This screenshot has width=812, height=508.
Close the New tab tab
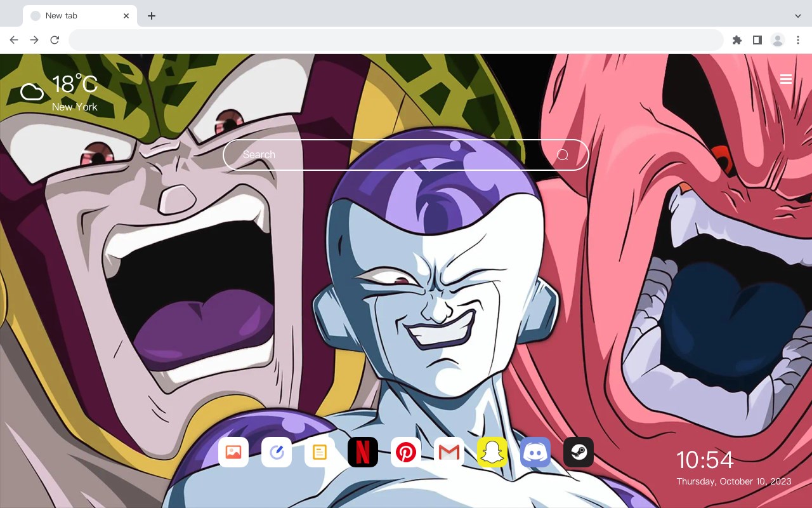127,16
